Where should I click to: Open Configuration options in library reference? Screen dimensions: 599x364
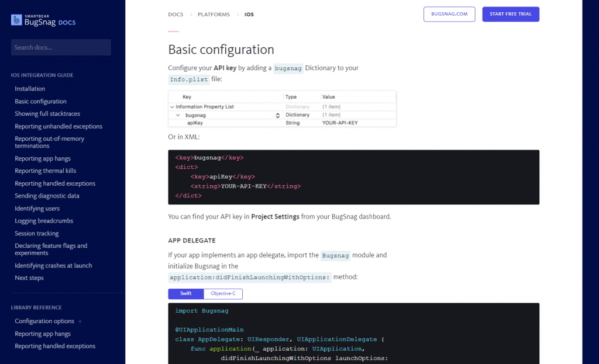pos(44,321)
